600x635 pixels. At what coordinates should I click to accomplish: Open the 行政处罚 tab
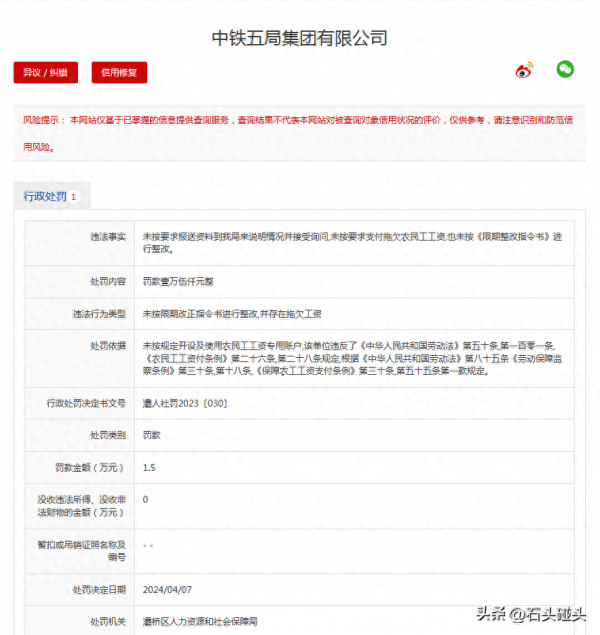coord(45,196)
